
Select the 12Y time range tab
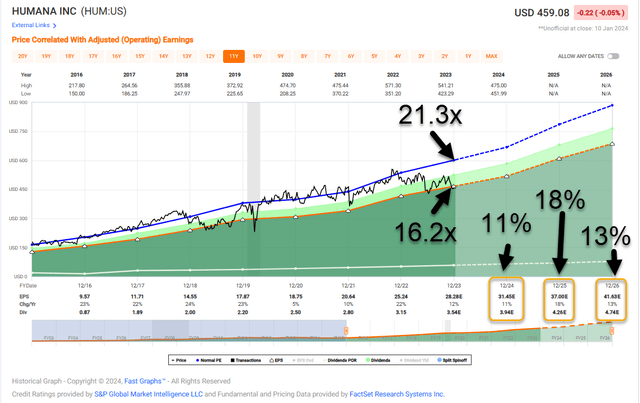[x=210, y=56]
